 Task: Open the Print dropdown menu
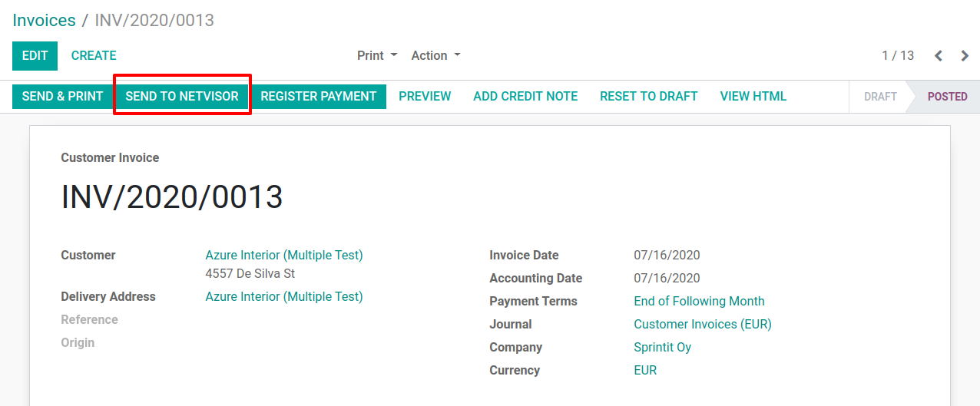coord(377,55)
